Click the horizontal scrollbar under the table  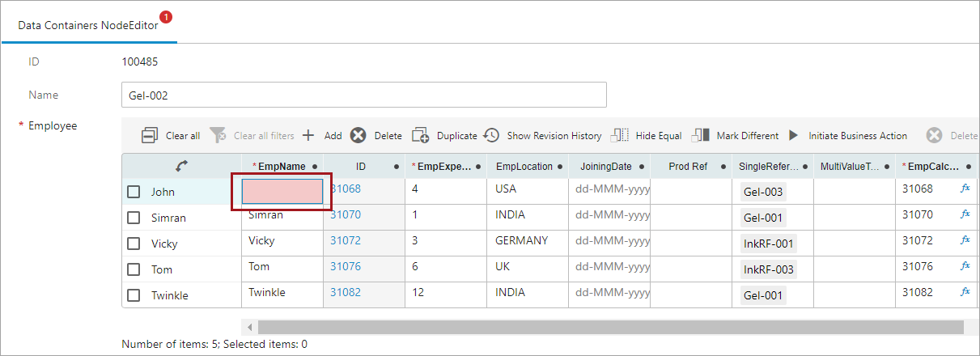pyautogui.click(x=607, y=327)
